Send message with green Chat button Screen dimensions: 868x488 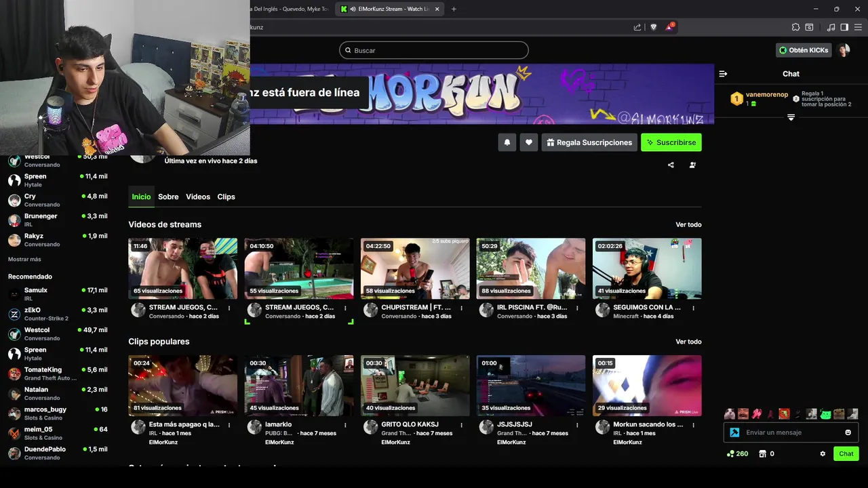click(846, 453)
